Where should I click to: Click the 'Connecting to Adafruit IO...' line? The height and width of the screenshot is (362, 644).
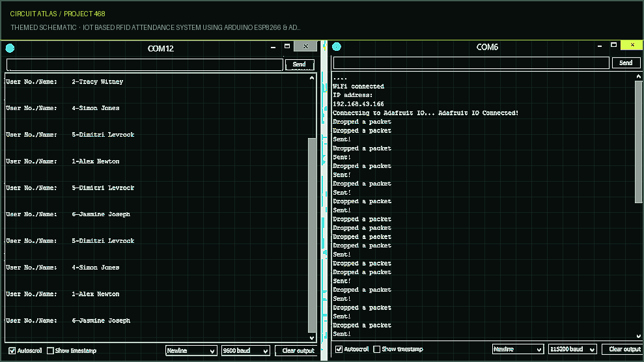(x=425, y=113)
